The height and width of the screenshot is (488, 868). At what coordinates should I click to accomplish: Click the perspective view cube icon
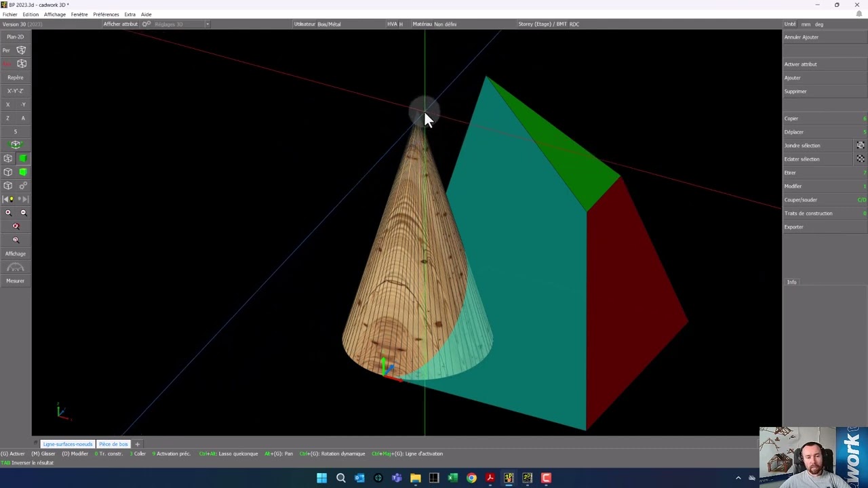tap(21, 50)
